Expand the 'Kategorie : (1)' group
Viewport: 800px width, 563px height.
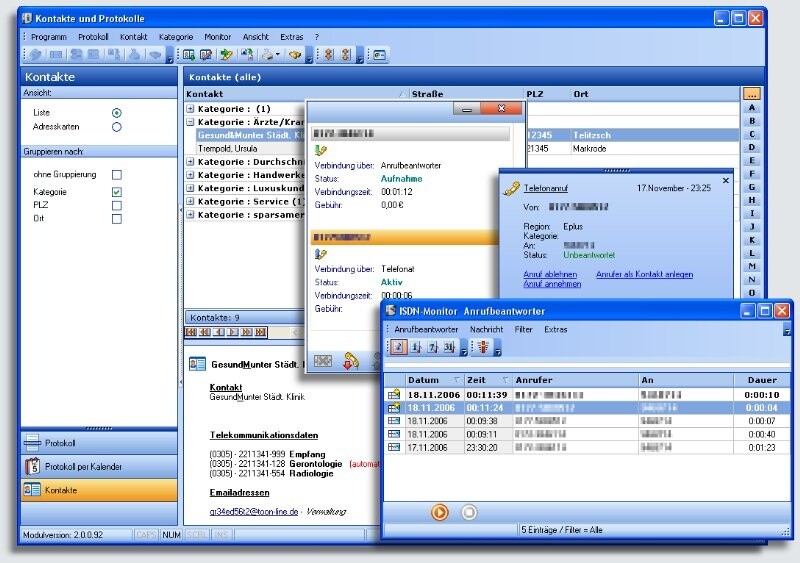[190, 109]
